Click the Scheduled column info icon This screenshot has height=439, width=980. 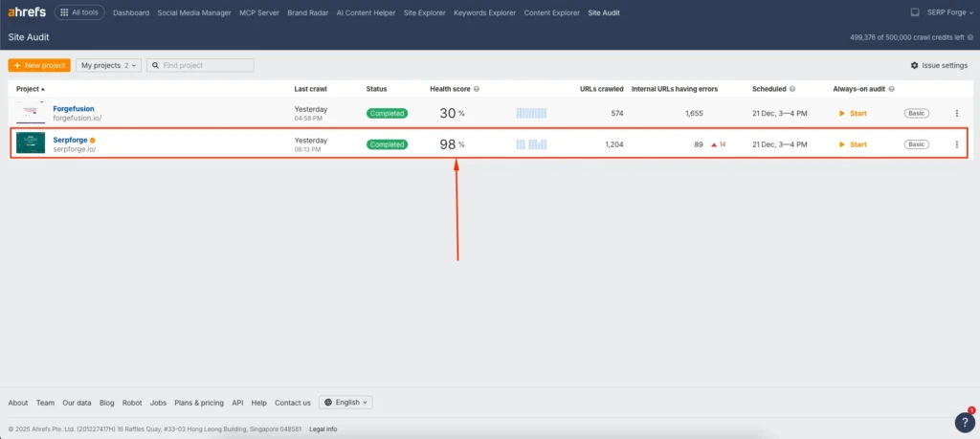(792, 89)
